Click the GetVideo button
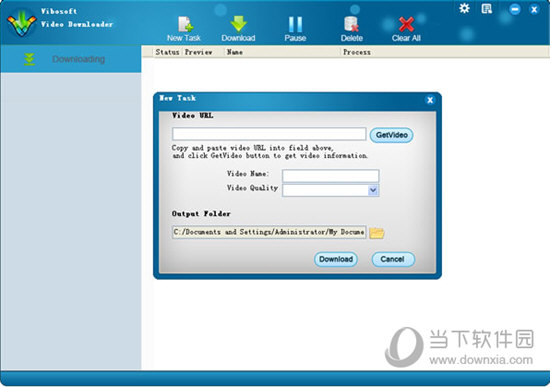 [x=391, y=135]
